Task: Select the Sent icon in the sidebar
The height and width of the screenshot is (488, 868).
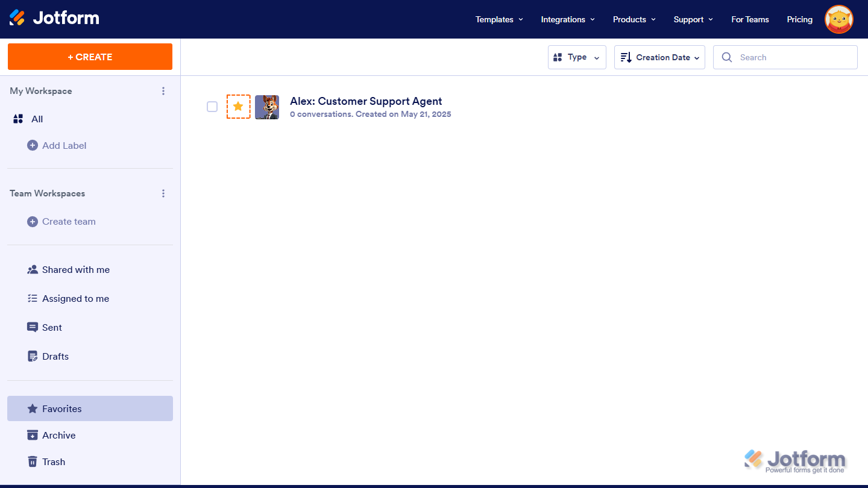Action: point(32,327)
